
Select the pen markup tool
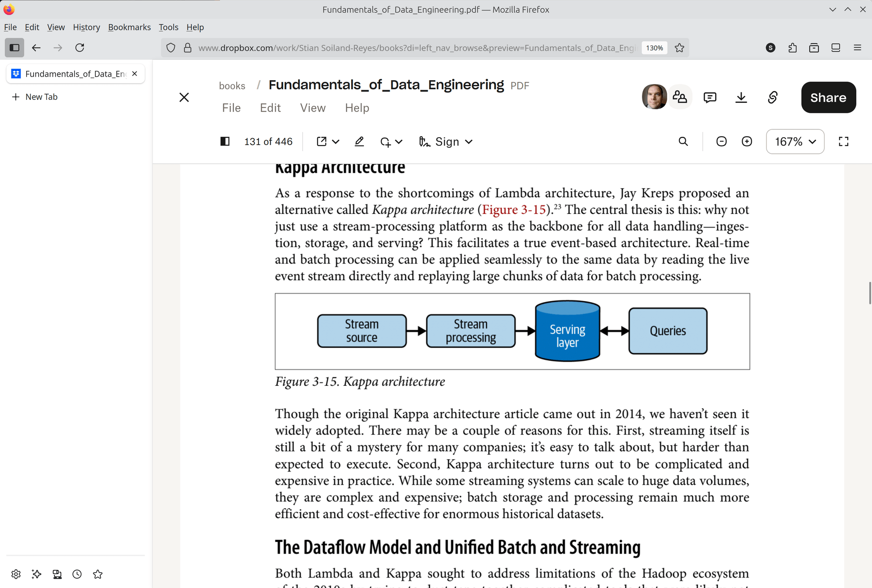(359, 142)
